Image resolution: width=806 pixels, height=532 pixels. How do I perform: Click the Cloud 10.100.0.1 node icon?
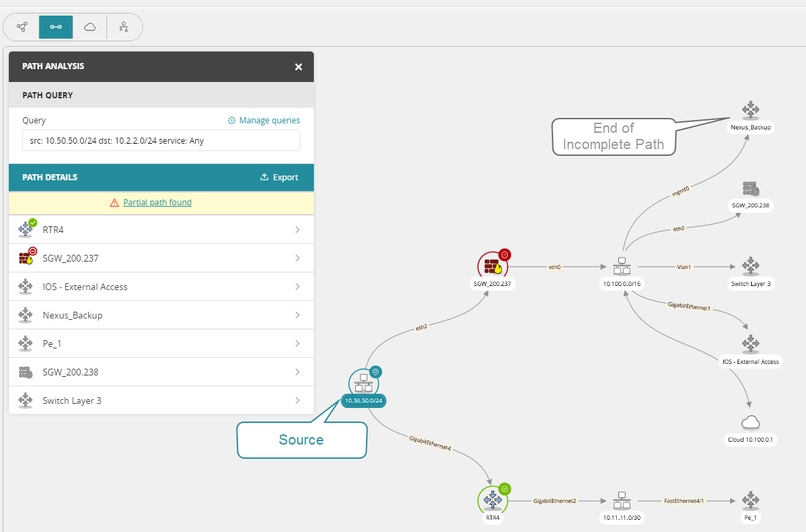pyautogui.click(x=750, y=424)
